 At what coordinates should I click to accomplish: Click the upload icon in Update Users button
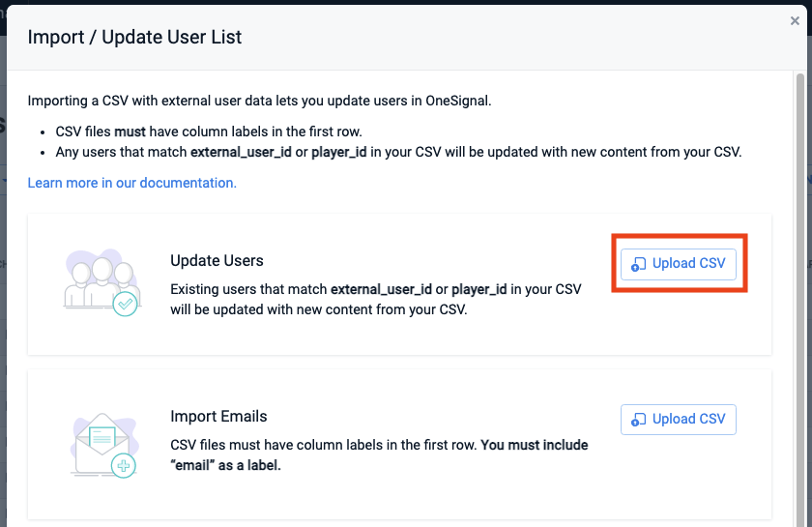click(x=638, y=265)
